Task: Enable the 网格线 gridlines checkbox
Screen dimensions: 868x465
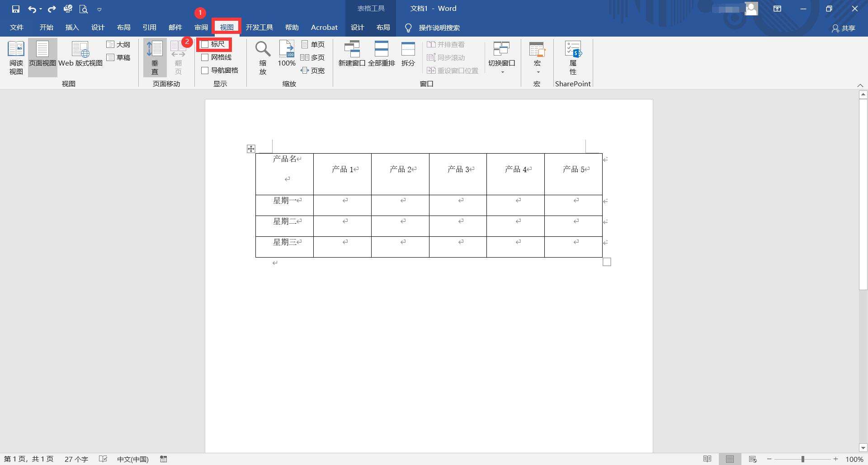Action: pos(205,57)
